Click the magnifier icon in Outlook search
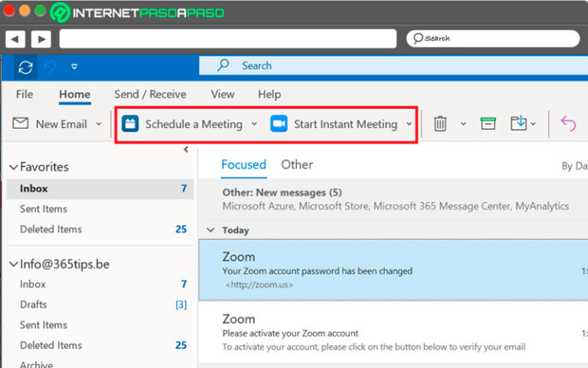The image size is (588, 368). 223,65
